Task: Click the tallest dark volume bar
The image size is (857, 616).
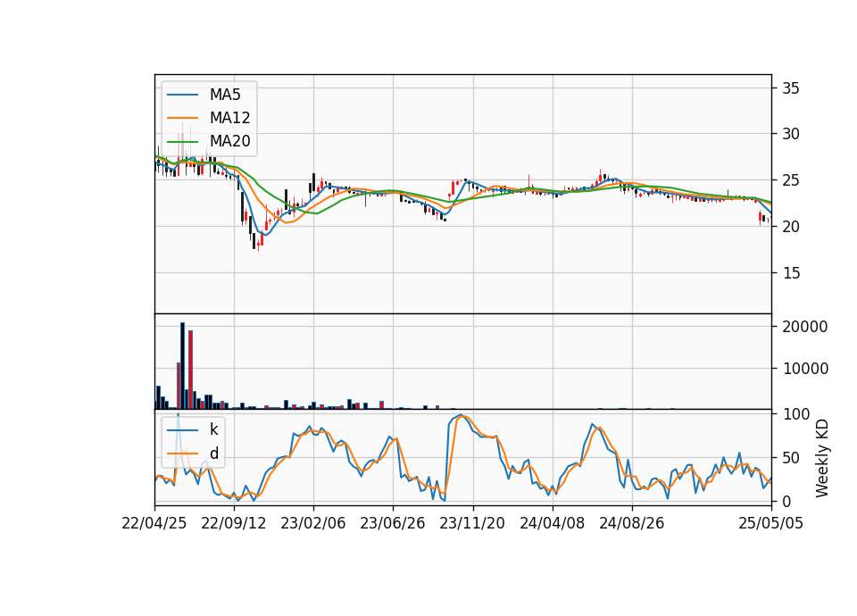Action: click(182, 366)
